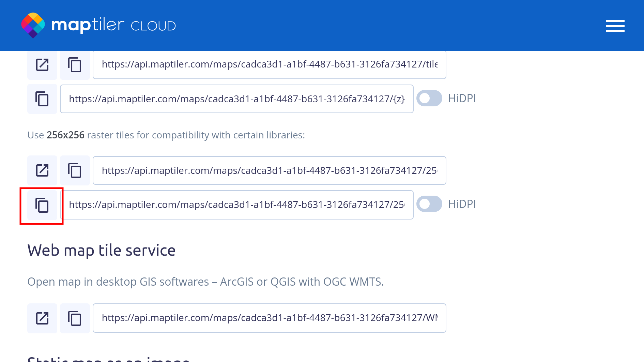Click the Web map tile service heading
Viewport: 644px width, 362px height.
point(102,251)
